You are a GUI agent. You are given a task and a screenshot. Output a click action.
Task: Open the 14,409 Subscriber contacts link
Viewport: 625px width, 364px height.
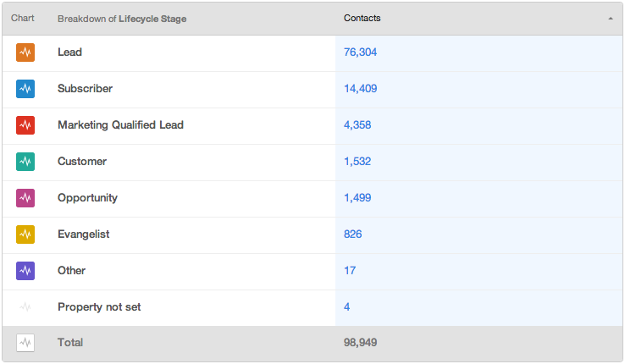point(360,88)
